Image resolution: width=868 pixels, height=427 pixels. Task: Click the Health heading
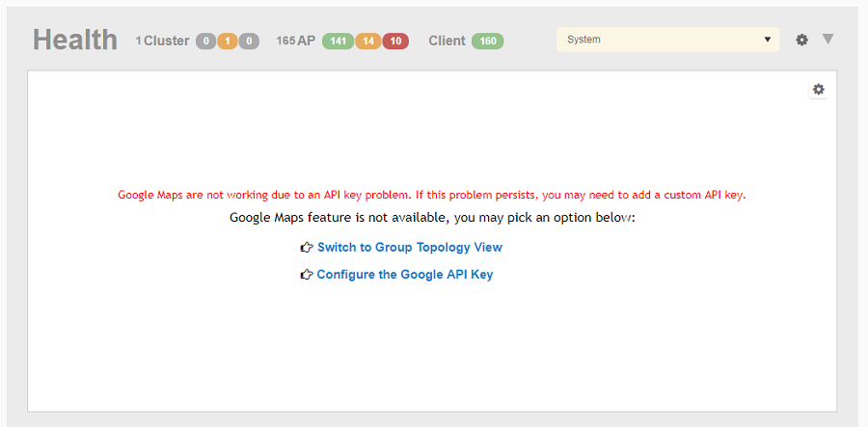pyautogui.click(x=75, y=40)
